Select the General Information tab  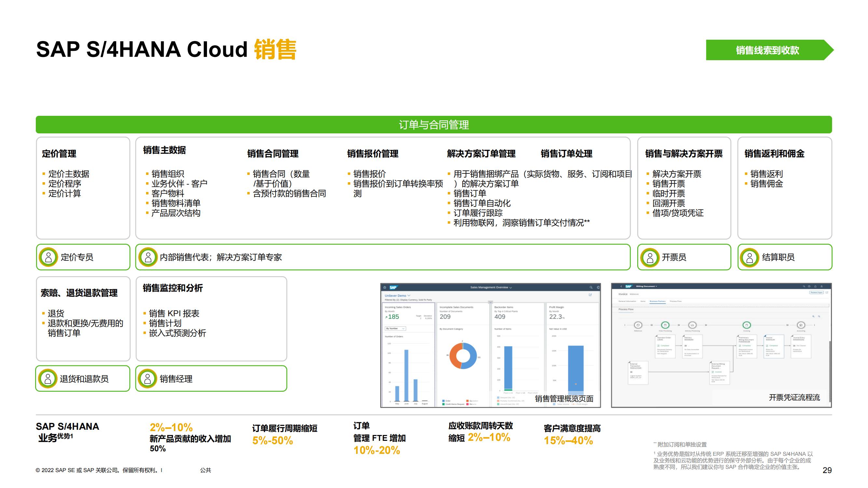[627, 301]
